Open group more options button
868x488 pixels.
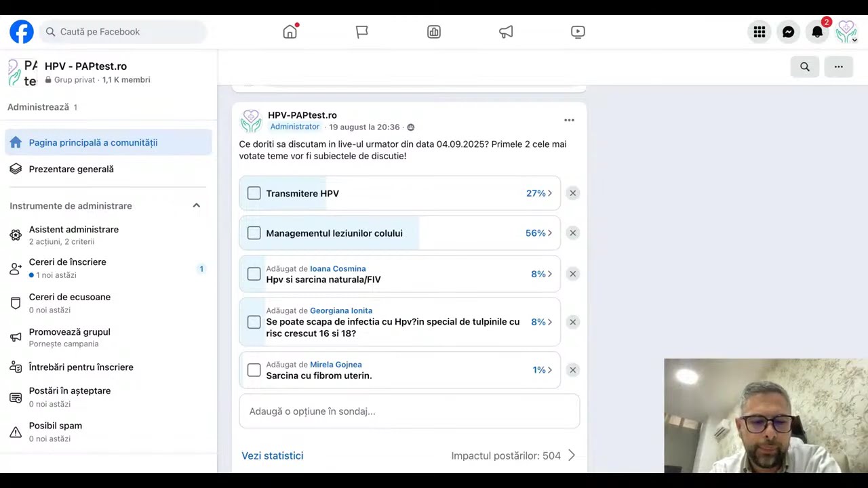(839, 66)
